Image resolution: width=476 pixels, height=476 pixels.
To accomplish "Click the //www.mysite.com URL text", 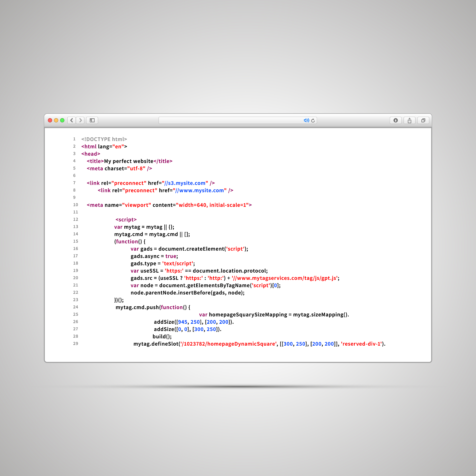I will coord(200,190).
